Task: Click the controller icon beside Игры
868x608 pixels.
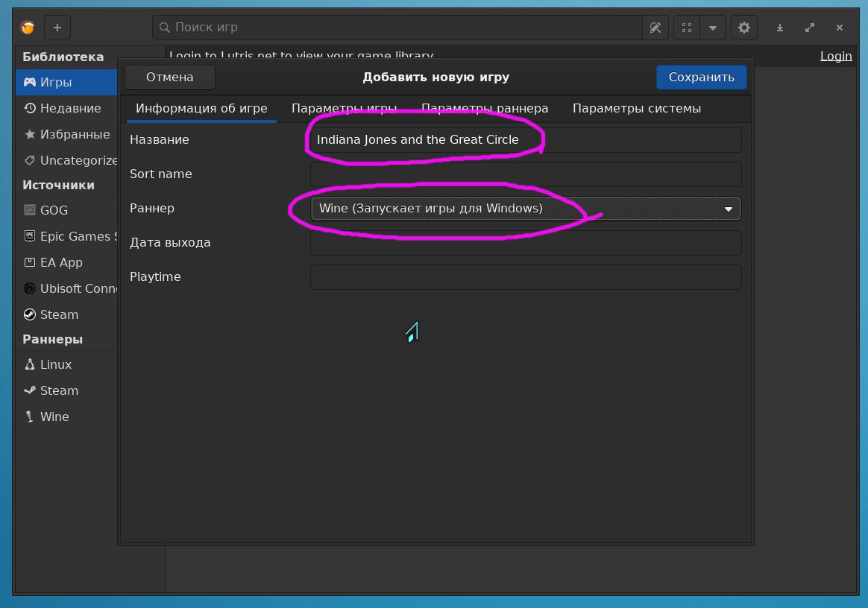Action: pyautogui.click(x=29, y=83)
